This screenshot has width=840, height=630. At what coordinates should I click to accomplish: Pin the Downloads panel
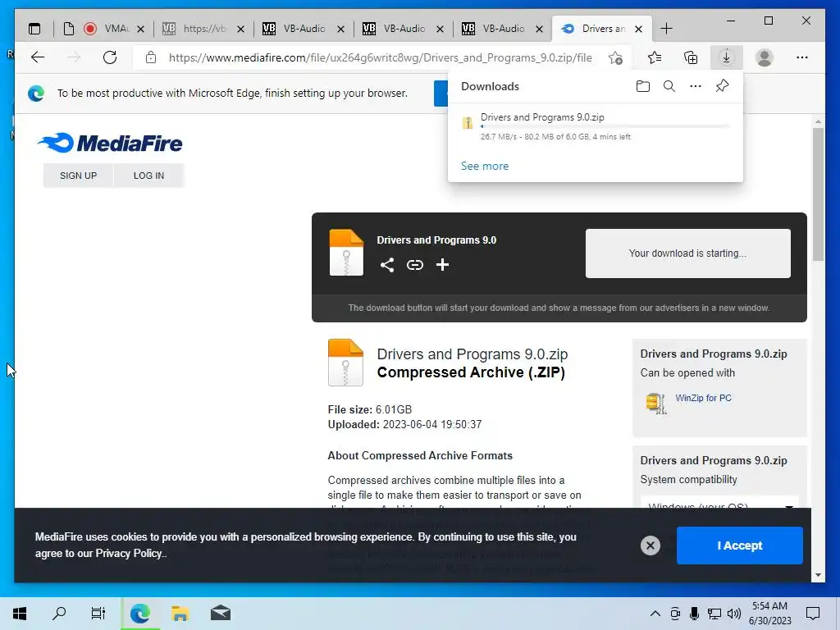(x=722, y=85)
